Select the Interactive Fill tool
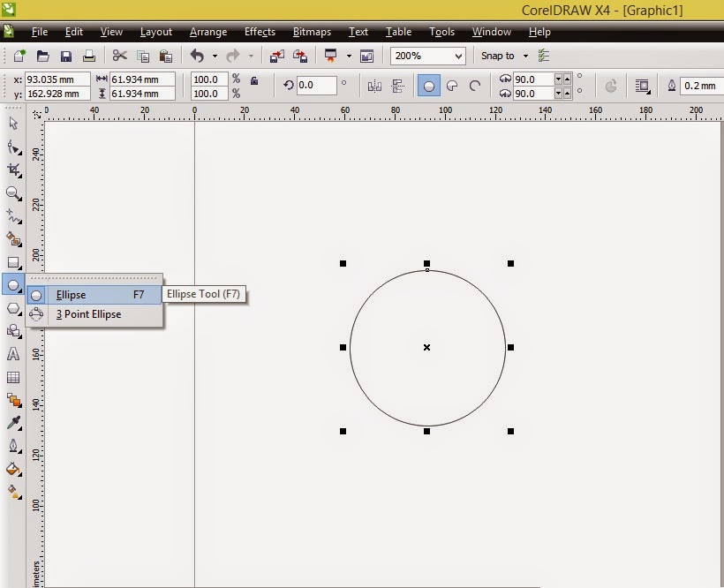724x588 pixels. pos(14,492)
